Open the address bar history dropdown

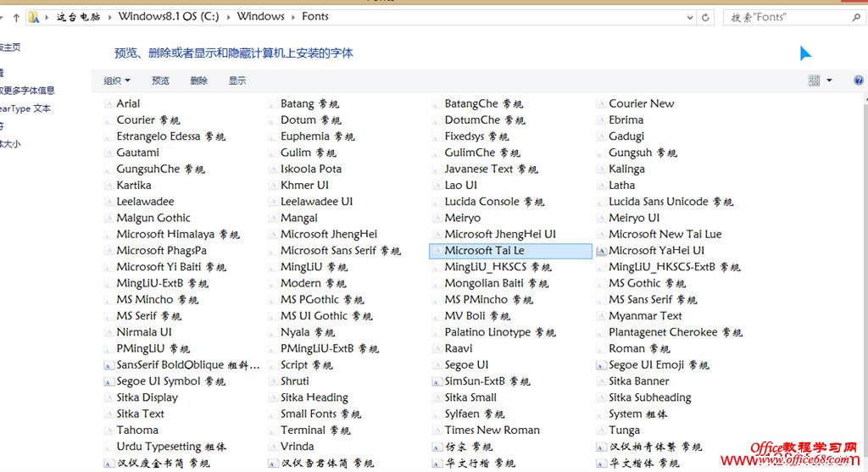tap(690, 18)
